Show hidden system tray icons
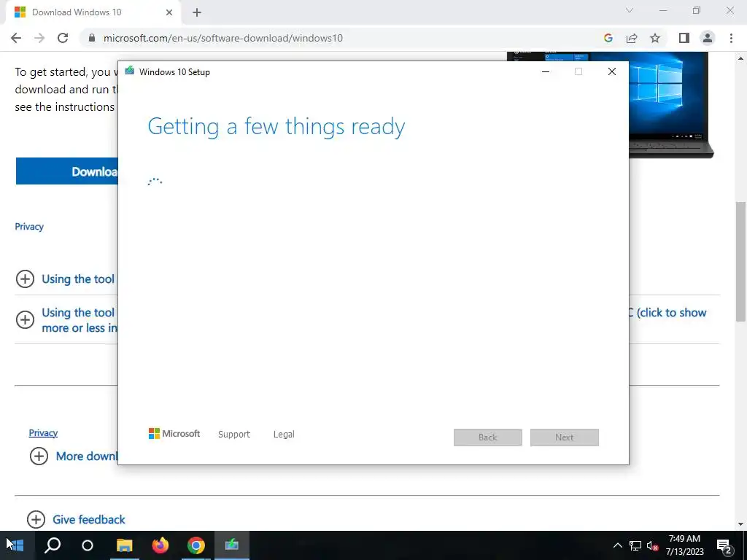Viewport: 747px width, 560px height. pos(617,545)
